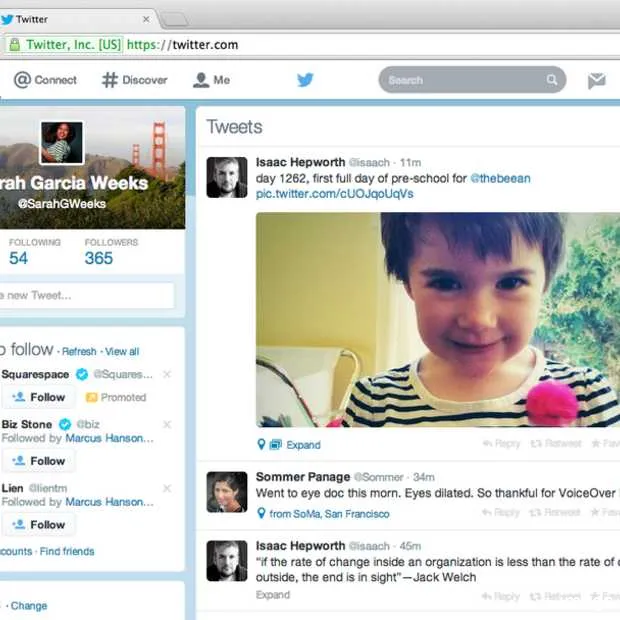This screenshot has height=620, width=620.
Task: Open the Connect @ section
Action: (x=45, y=80)
